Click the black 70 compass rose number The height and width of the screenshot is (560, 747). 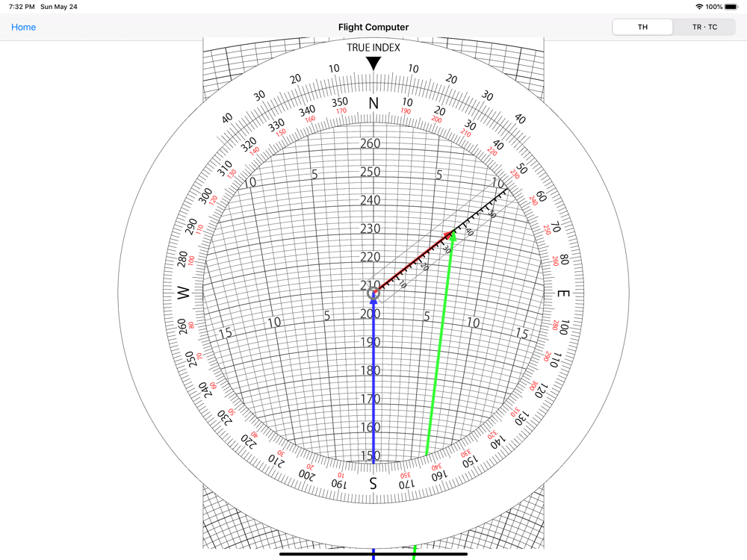556,227
